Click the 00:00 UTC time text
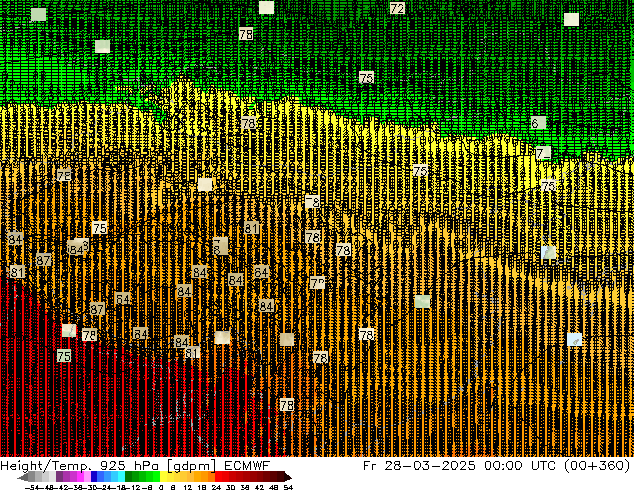 [522, 465]
